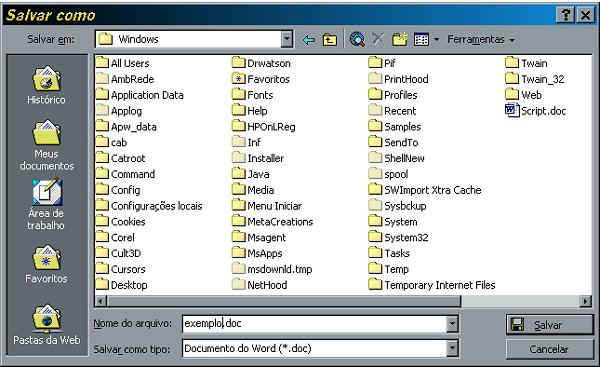Click the scrollbar right arrow

[x=585, y=302]
